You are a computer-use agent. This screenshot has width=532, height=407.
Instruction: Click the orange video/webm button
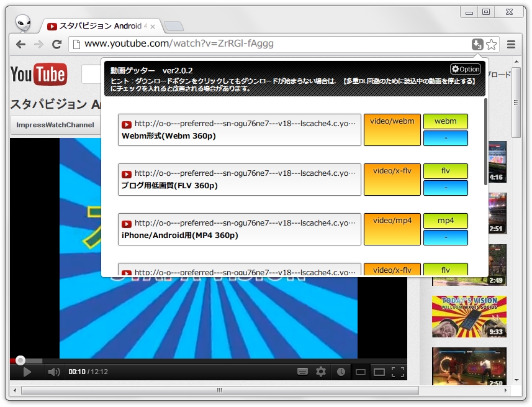(x=392, y=130)
